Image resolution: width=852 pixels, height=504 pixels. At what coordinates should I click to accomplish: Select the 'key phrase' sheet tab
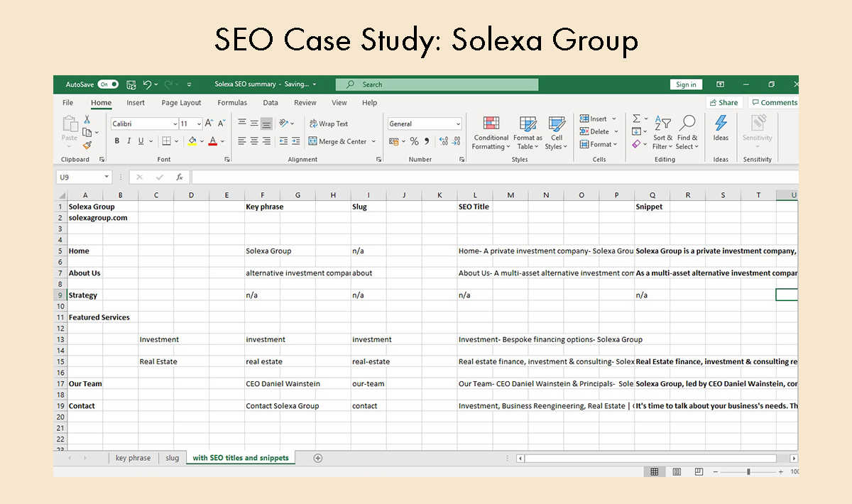pyautogui.click(x=133, y=458)
